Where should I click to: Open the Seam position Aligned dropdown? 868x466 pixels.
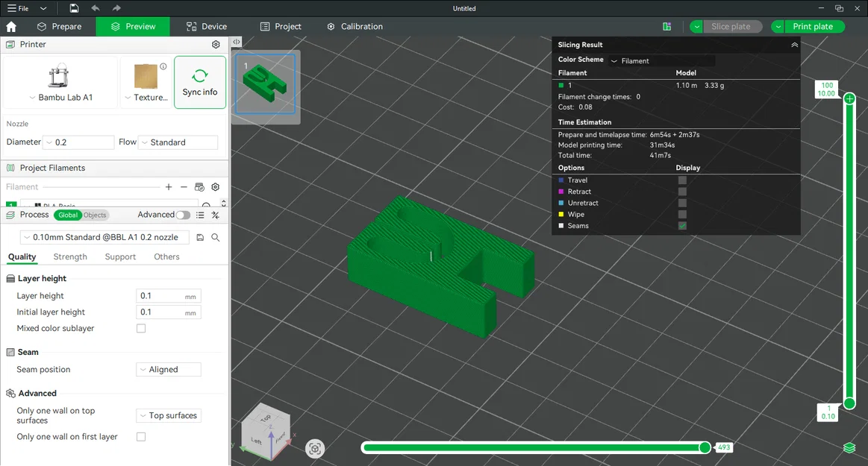click(x=168, y=369)
